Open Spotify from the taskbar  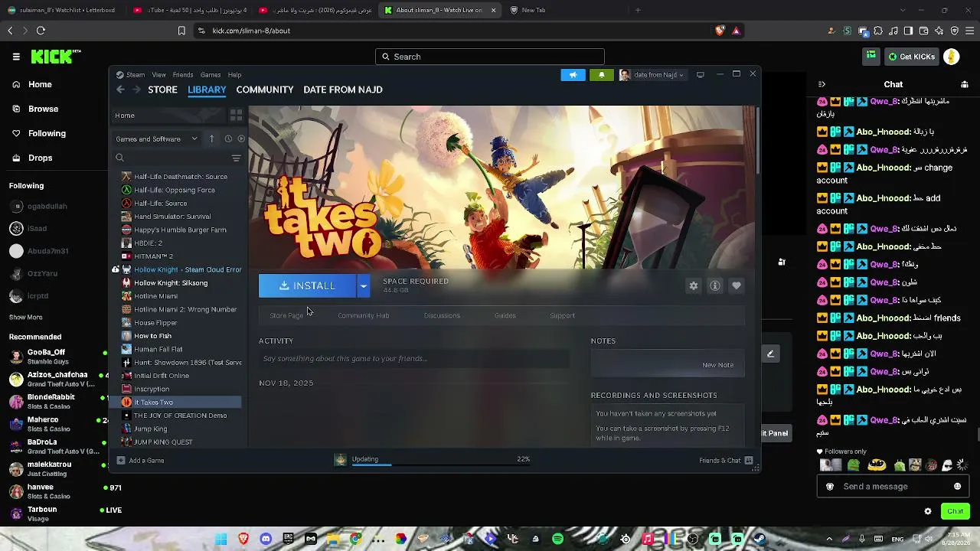(557, 539)
